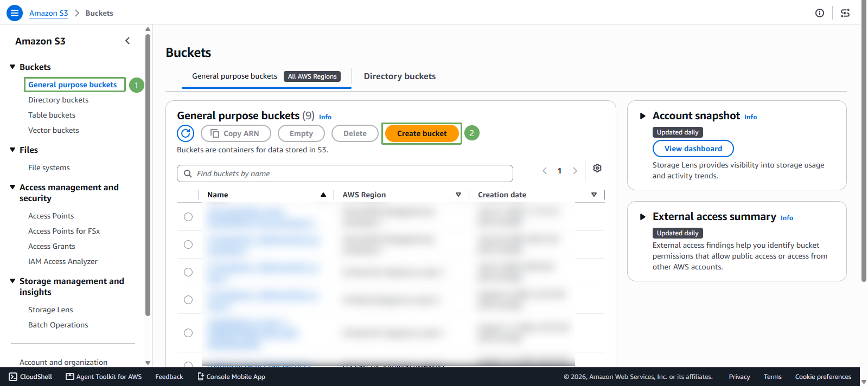Collapse the Files sidebar group
868x386 pixels.
[x=12, y=150]
